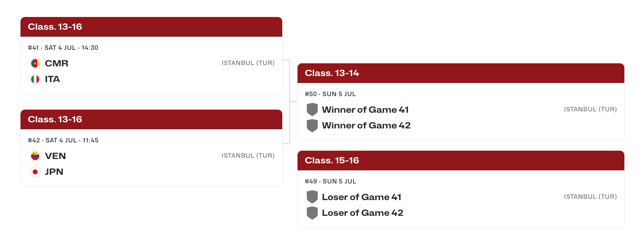Click the #50 Sun 5 Jul match info
The width and height of the screenshot is (644, 249).
point(330,94)
